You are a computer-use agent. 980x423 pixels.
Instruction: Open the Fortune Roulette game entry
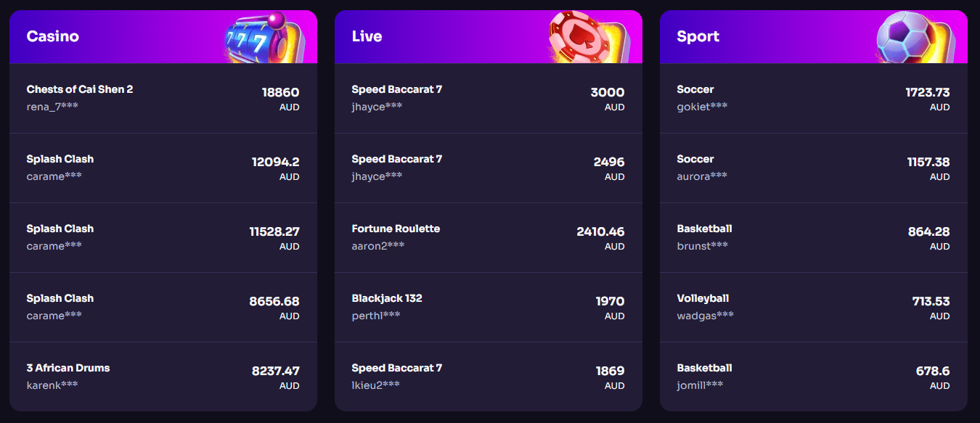[489, 237]
